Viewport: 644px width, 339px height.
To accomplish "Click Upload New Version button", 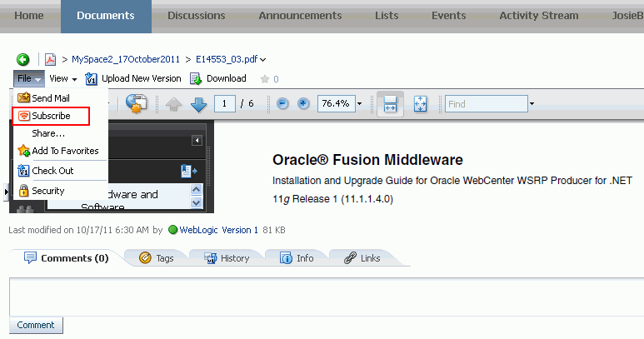I will tap(133, 79).
